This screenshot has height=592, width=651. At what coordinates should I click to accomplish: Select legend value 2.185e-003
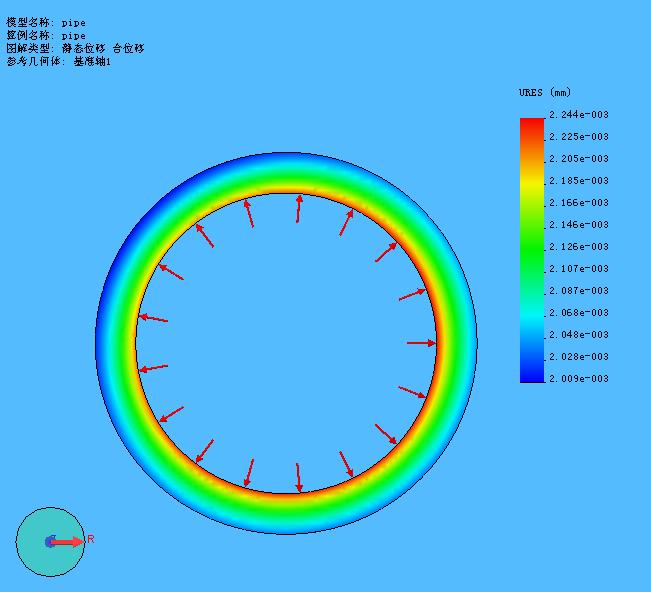(x=579, y=181)
